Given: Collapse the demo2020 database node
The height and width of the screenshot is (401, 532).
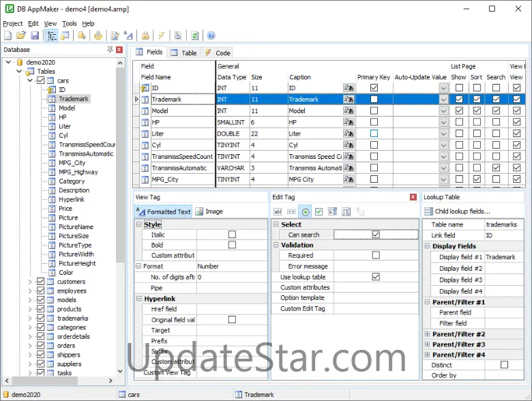Looking at the screenshot, I should (x=8, y=62).
